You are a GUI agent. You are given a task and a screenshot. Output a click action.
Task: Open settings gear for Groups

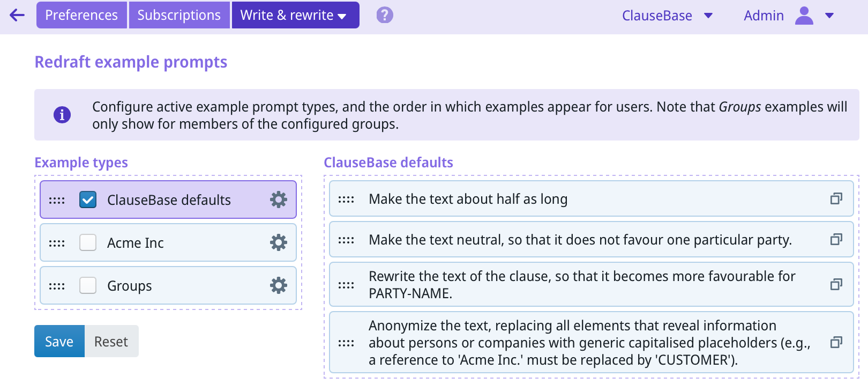pos(279,285)
